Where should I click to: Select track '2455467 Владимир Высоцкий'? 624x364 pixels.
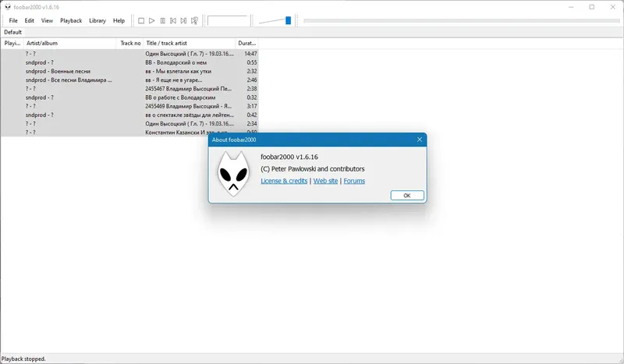[129, 89]
